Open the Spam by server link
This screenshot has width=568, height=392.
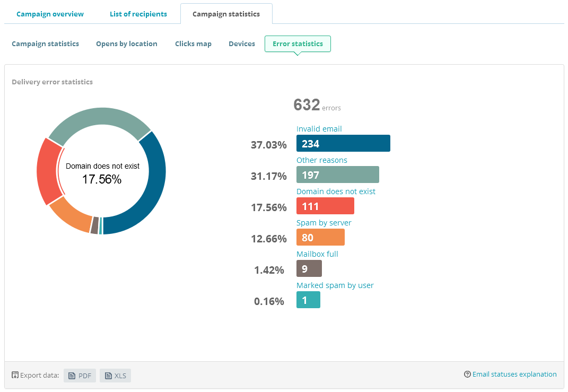tap(324, 222)
